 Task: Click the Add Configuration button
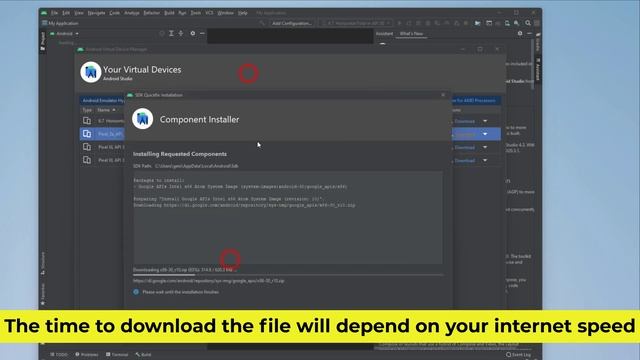tap(292, 23)
